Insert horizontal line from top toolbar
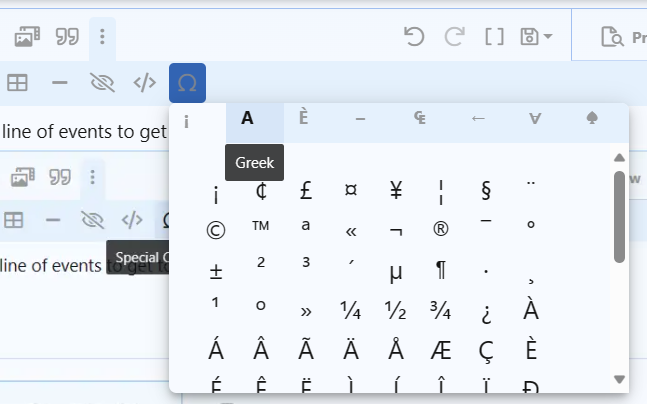This screenshot has height=404, width=647. click(x=59, y=82)
